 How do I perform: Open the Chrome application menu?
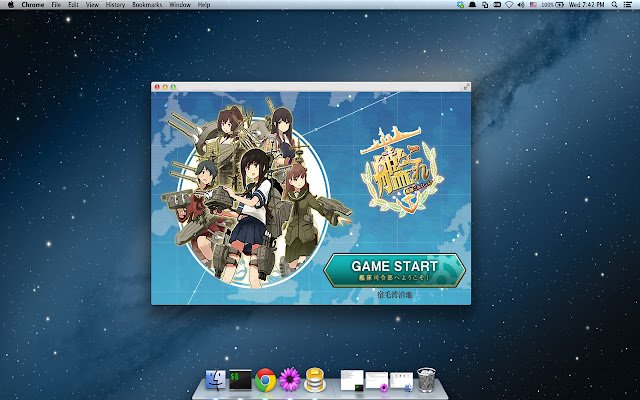33,5
